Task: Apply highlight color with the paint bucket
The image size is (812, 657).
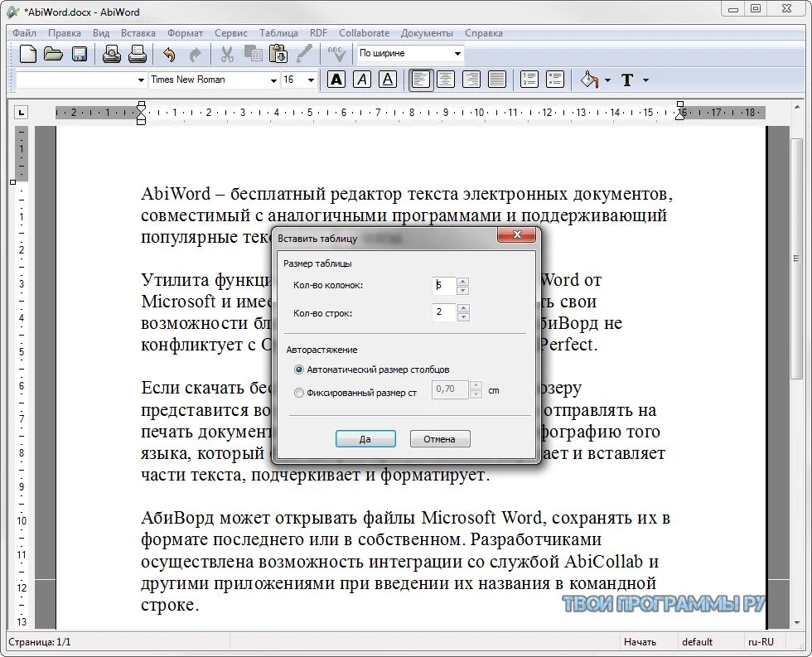Action: [x=589, y=80]
